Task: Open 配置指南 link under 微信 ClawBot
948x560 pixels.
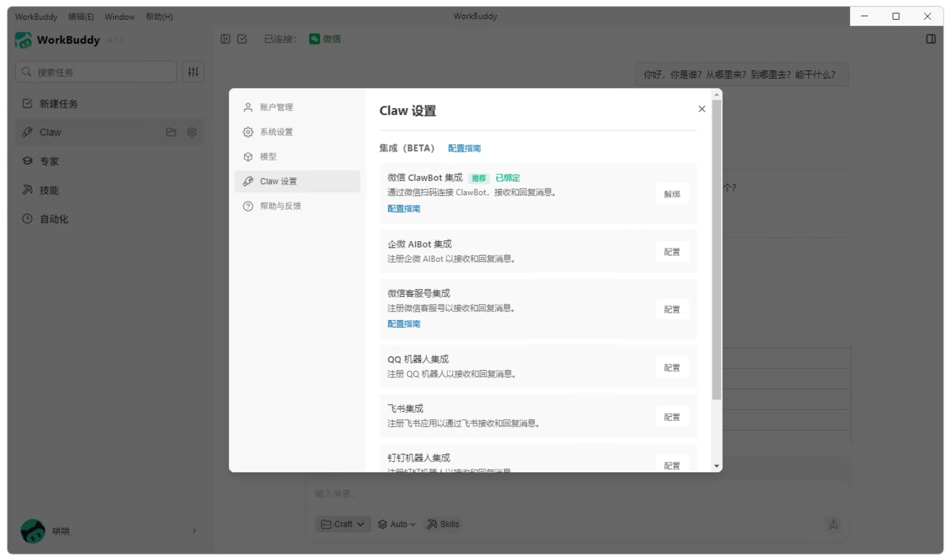Action: (x=404, y=209)
